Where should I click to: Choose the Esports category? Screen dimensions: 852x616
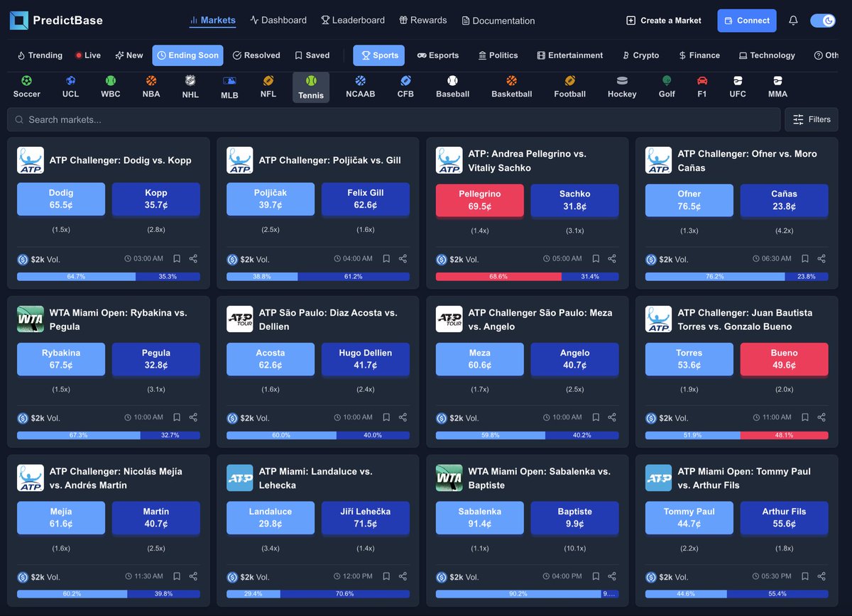tap(438, 55)
